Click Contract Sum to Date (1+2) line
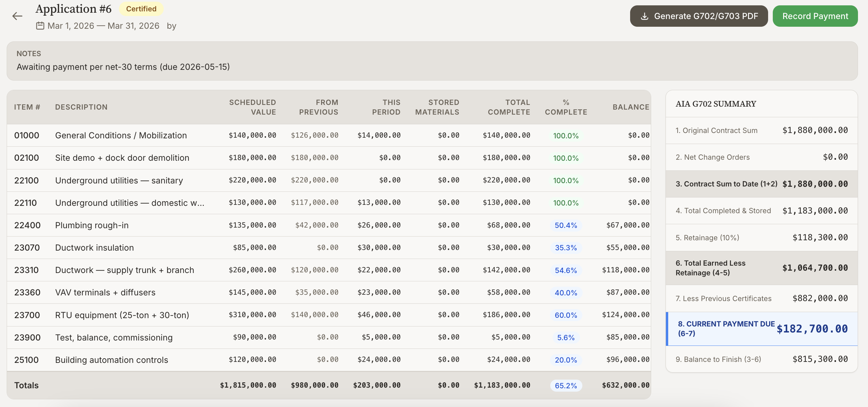Viewport: 868px width, 407px height. click(761, 184)
